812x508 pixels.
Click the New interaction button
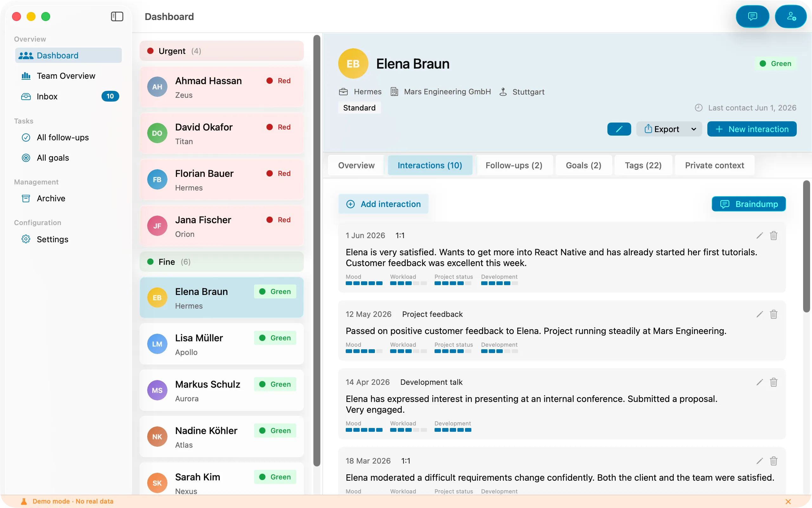[x=752, y=129]
